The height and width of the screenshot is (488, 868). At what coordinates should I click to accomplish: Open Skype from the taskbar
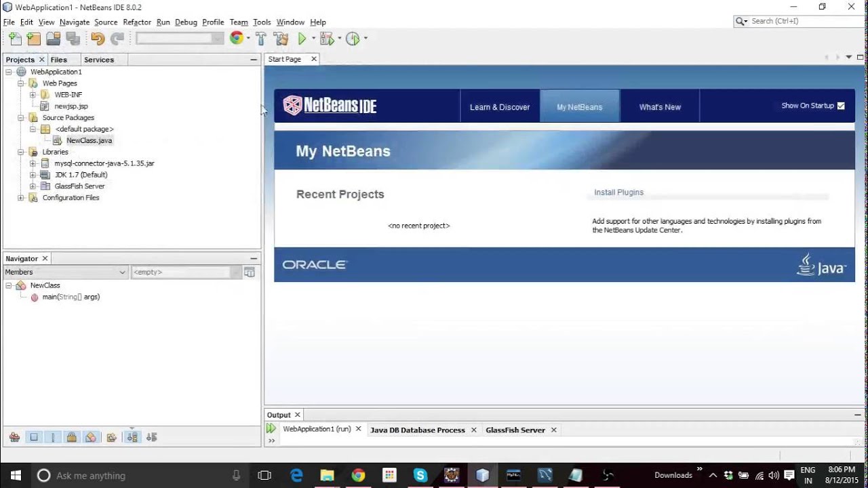(420, 475)
